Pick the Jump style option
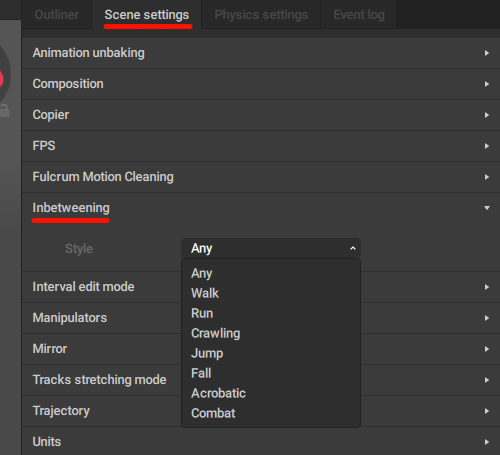500x455 pixels. [x=271, y=353]
